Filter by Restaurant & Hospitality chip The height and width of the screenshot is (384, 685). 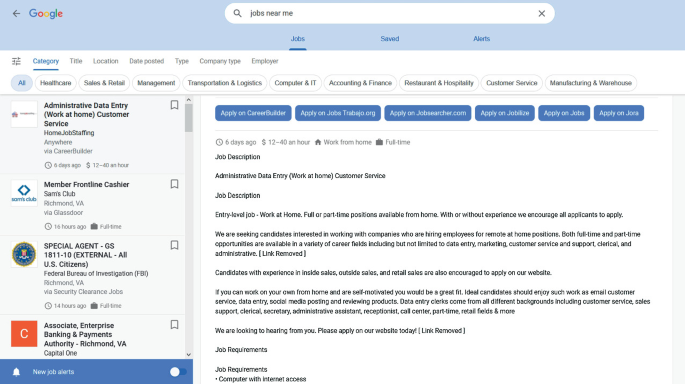pos(439,83)
